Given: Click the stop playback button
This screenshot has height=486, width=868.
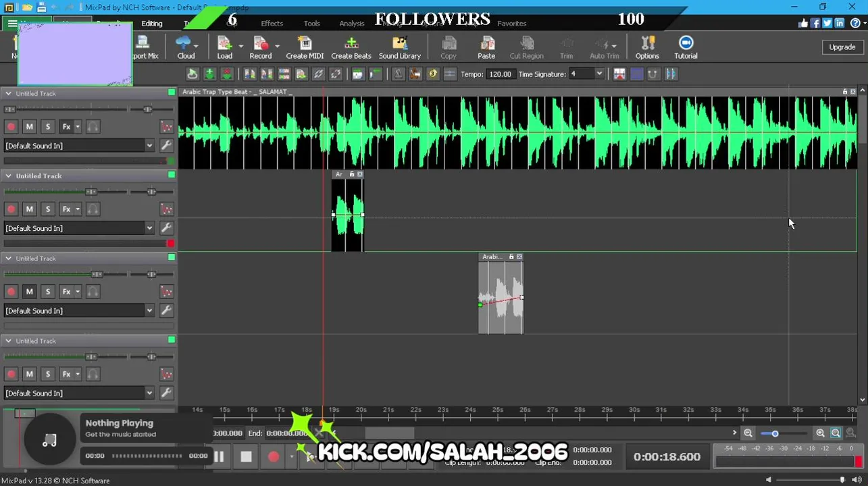Looking at the screenshot, I should (x=246, y=457).
